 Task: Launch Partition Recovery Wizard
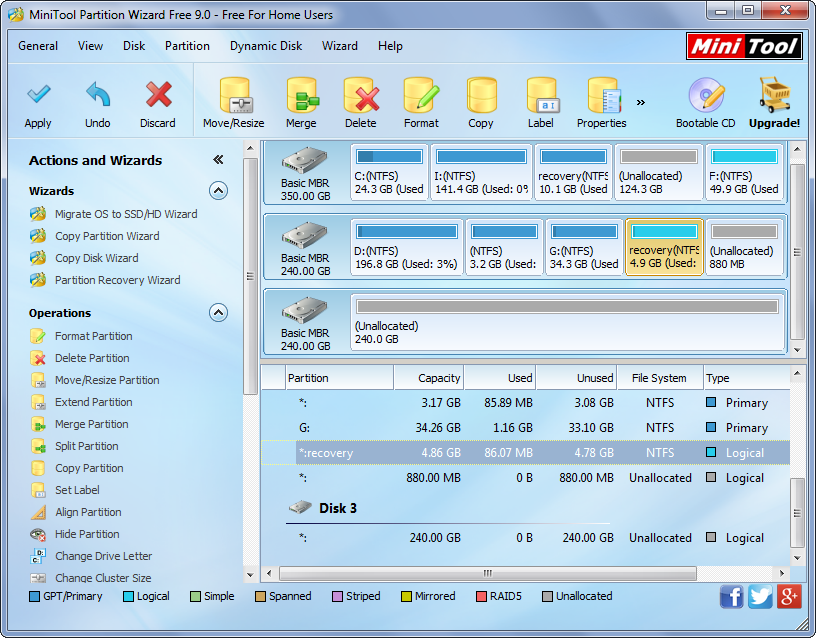pyautogui.click(x=105, y=280)
